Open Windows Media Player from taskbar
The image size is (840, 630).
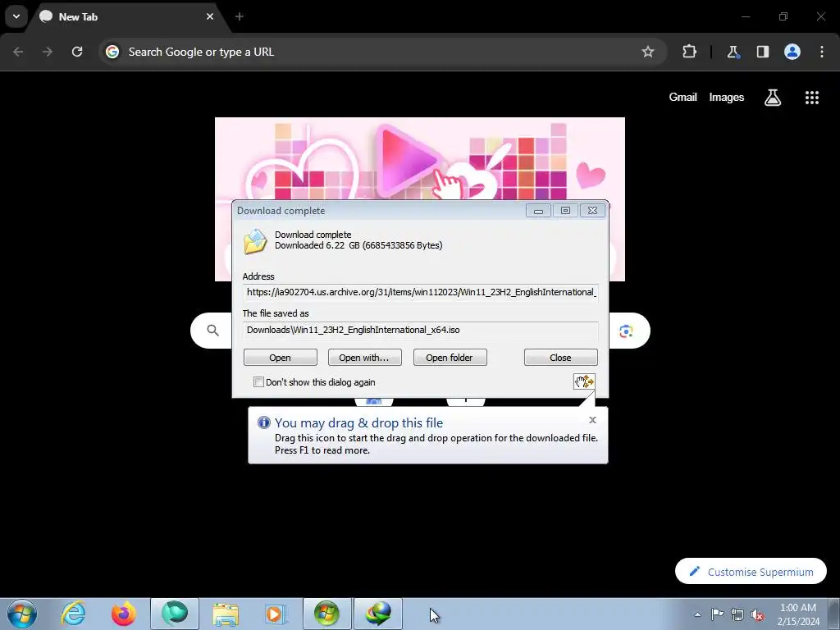276,614
